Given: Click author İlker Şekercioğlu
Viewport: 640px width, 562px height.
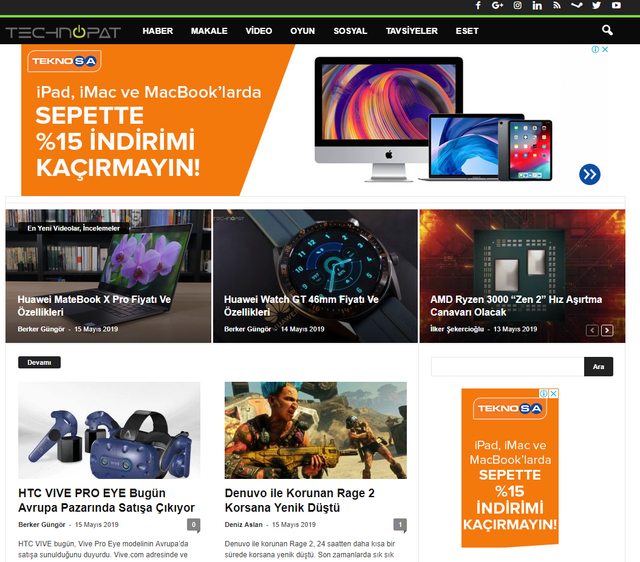Looking at the screenshot, I should point(457,329).
